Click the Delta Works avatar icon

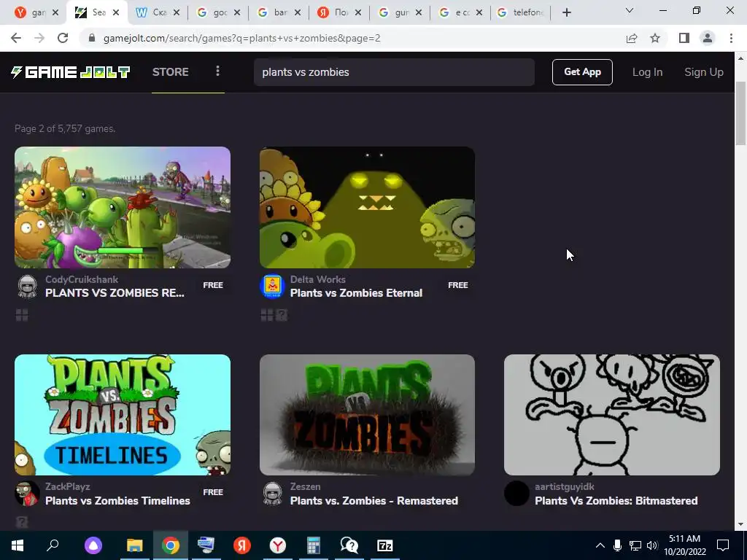(272, 286)
